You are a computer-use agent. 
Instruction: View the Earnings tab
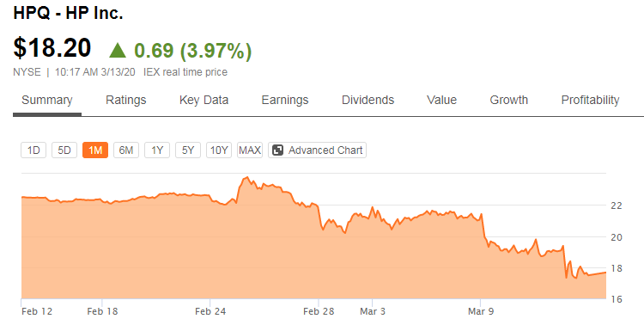click(285, 100)
